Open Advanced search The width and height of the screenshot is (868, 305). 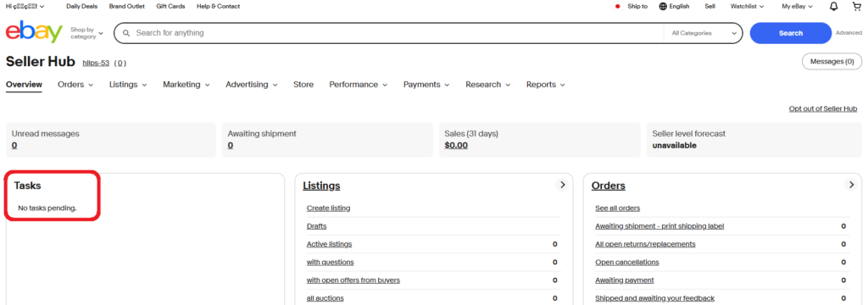[x=849, y=33]
